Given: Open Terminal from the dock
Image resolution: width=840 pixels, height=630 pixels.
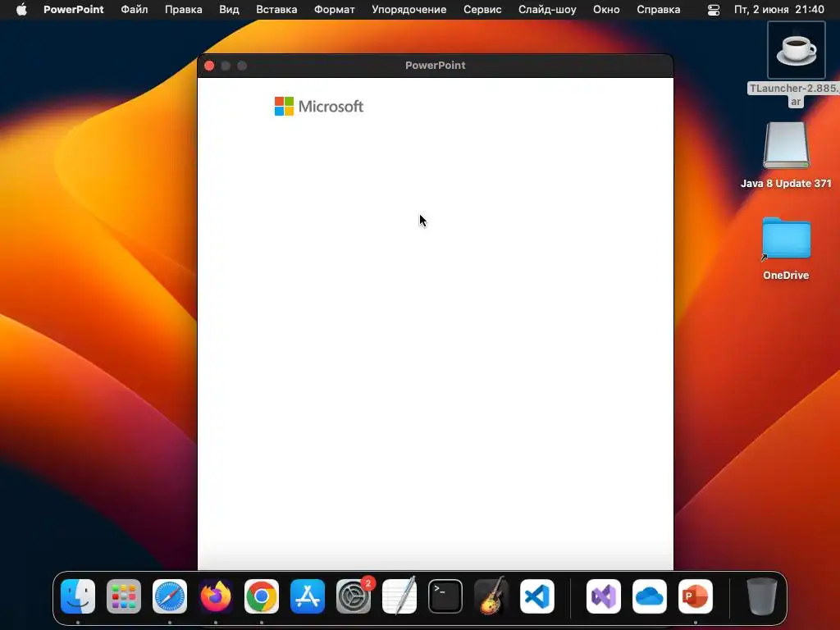Looking at the screenshot, I should [445, 596].
